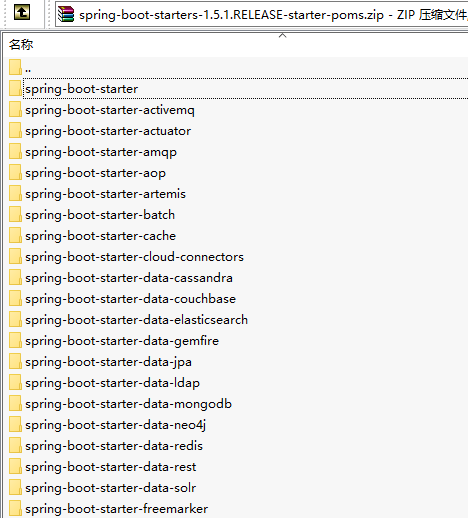Select spring-boot-starter-aop folder name

tap(95, 173)
